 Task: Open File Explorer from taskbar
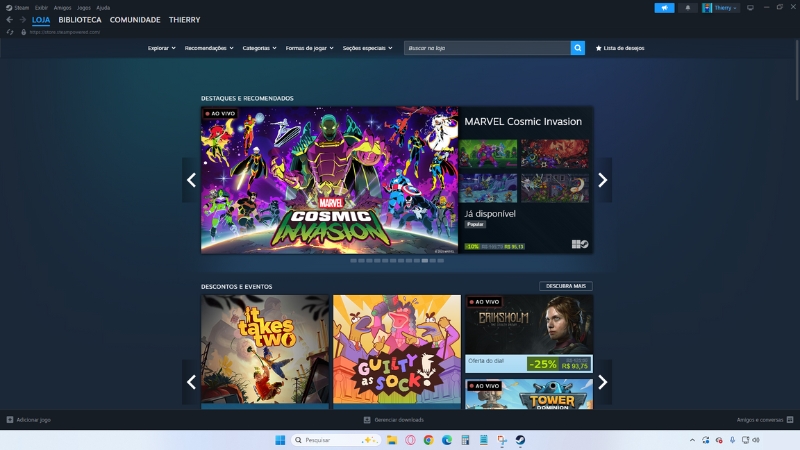[x=392, y=440]
